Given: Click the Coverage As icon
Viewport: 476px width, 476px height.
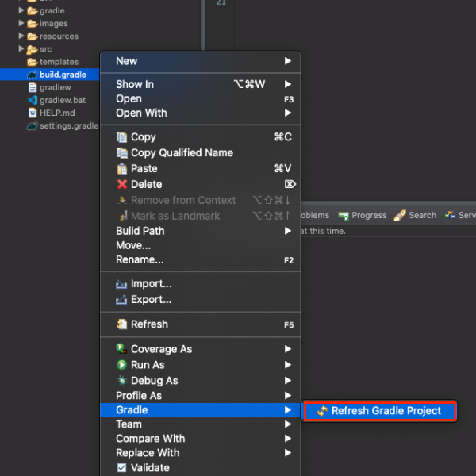Looking at the screenshot, I should point(121,348).
